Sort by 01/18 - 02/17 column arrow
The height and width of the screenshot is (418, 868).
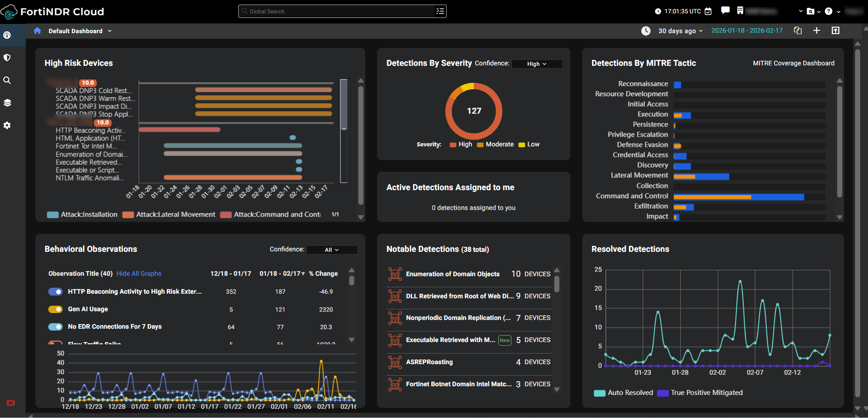point(303,274)
